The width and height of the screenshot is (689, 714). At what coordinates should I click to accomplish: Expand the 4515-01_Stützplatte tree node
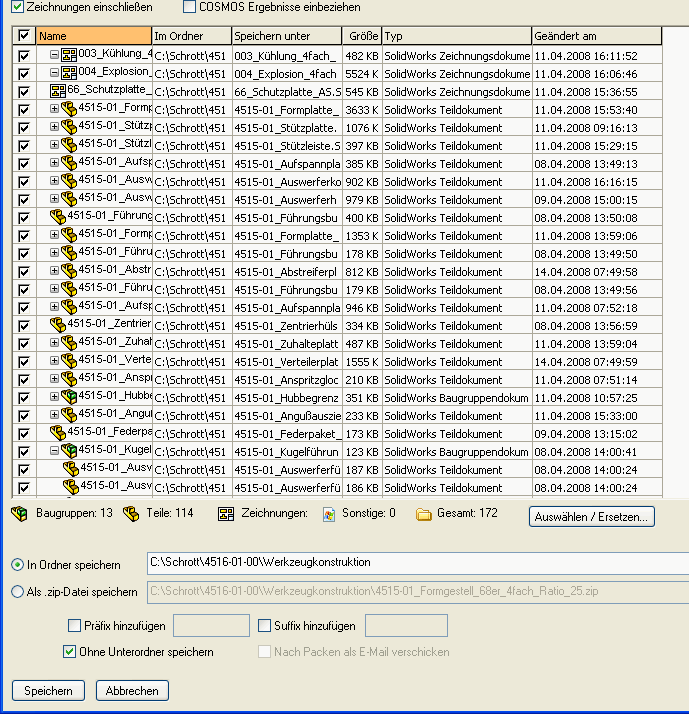pyautogui.click(x=54, y=127)
